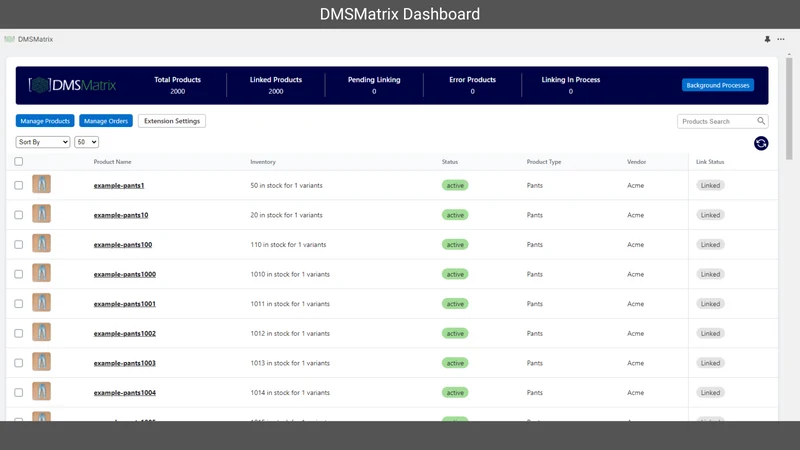
Task: Click the Linked badge for example-pants10
Action: (710, 215)
